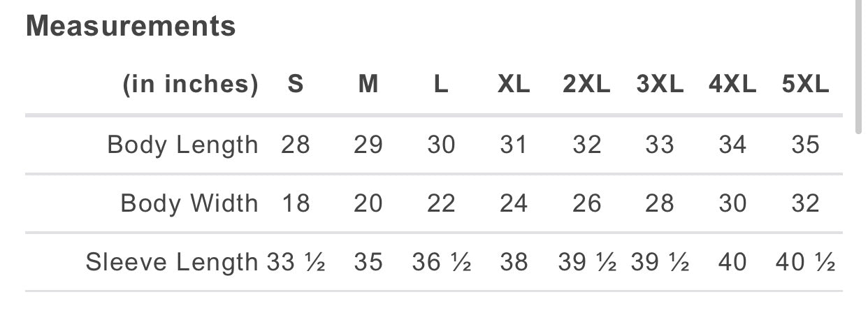Select the L size column header
The width and height of the screenshot is (868, 313).
pyautogui.click(x=441, y=85)
